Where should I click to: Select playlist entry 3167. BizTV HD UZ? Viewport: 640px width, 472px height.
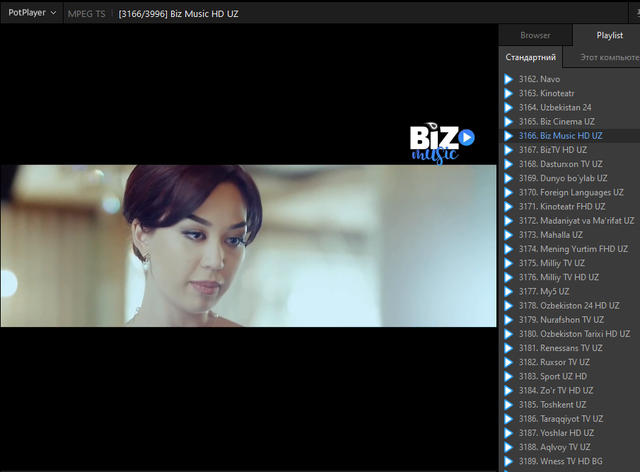pos(570,150)
